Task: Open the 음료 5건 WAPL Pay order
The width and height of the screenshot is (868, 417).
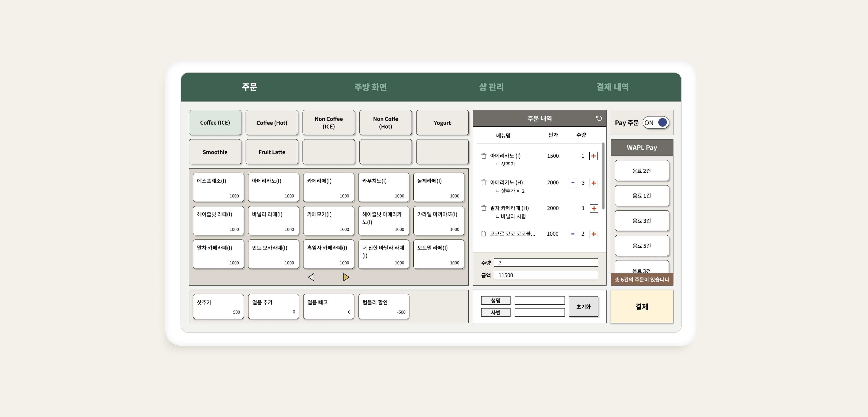Action: (642, 246)
